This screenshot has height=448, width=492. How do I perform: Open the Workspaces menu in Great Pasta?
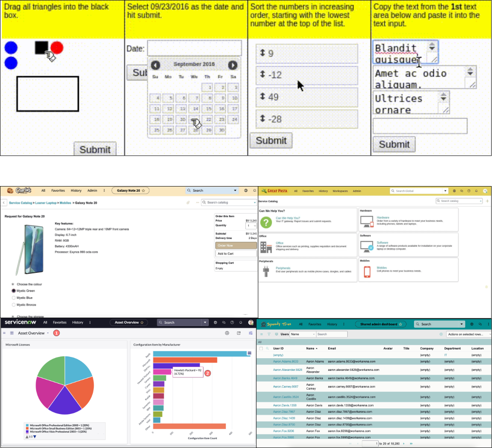coord(340,191)
